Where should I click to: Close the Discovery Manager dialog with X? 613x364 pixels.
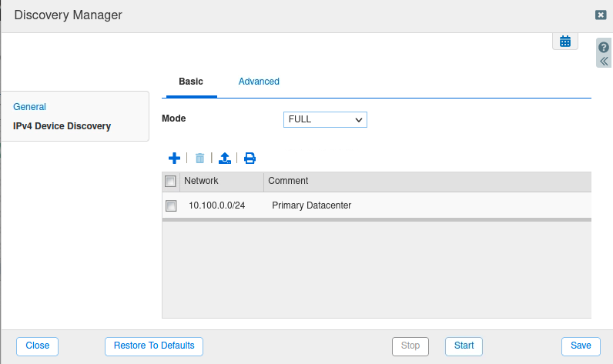coord(600,15)
